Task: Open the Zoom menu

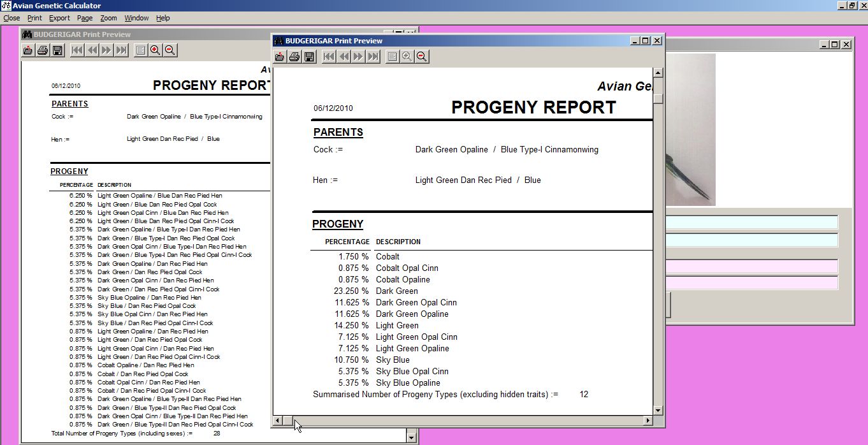Action: (108, 18)
